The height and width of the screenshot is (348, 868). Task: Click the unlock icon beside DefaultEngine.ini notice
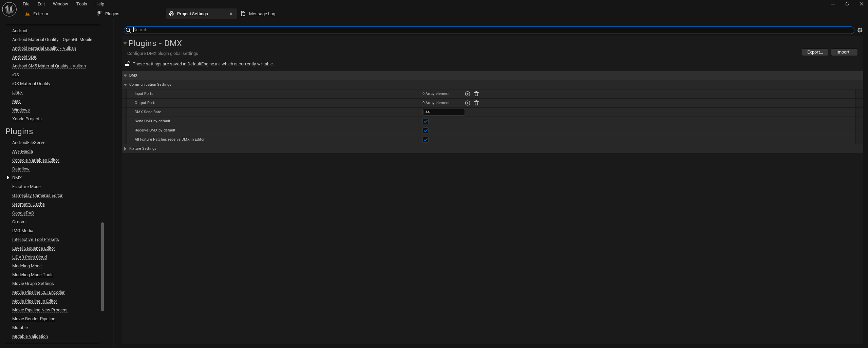[x=127, y=64]
